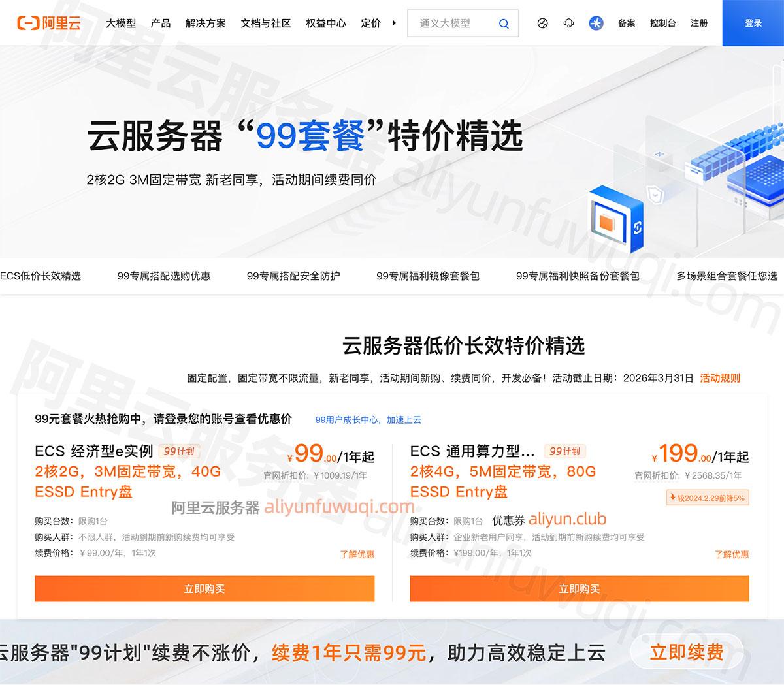Viewport: 784px width, 685px height.
Task: Click 了解优惠 on the 通用算力型 card
Action: click(x=732, y=554)
